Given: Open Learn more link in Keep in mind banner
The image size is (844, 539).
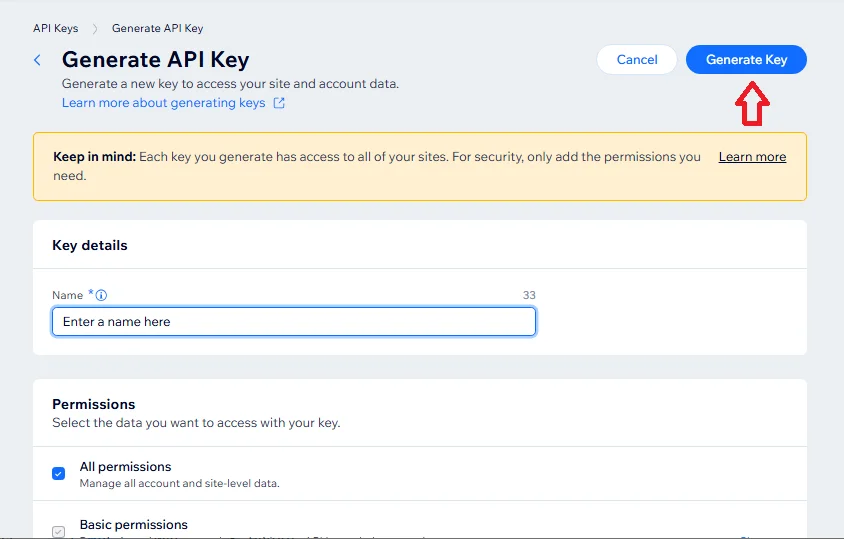Looking at the screenshot, I should (752, 157).
